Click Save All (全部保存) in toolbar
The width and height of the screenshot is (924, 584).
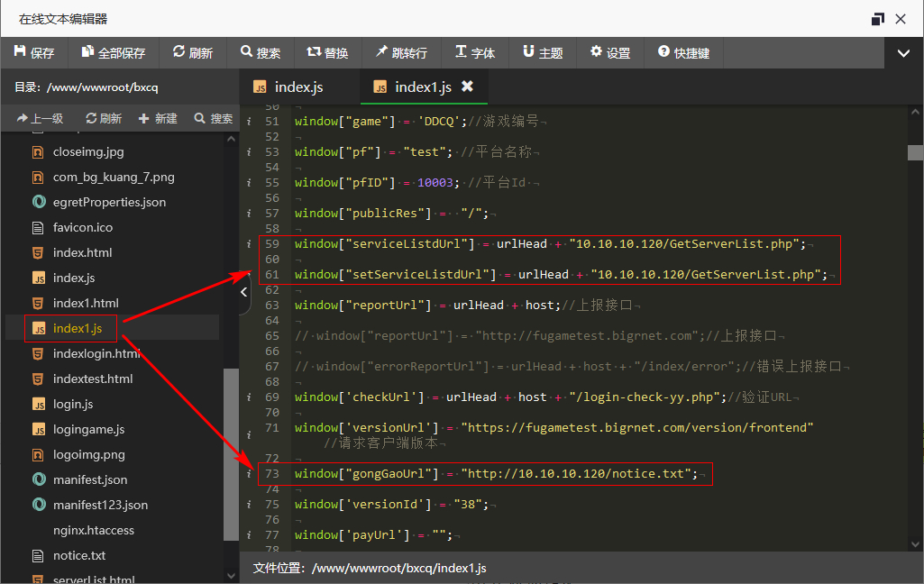pyautogui.click(x=114, y=53)
